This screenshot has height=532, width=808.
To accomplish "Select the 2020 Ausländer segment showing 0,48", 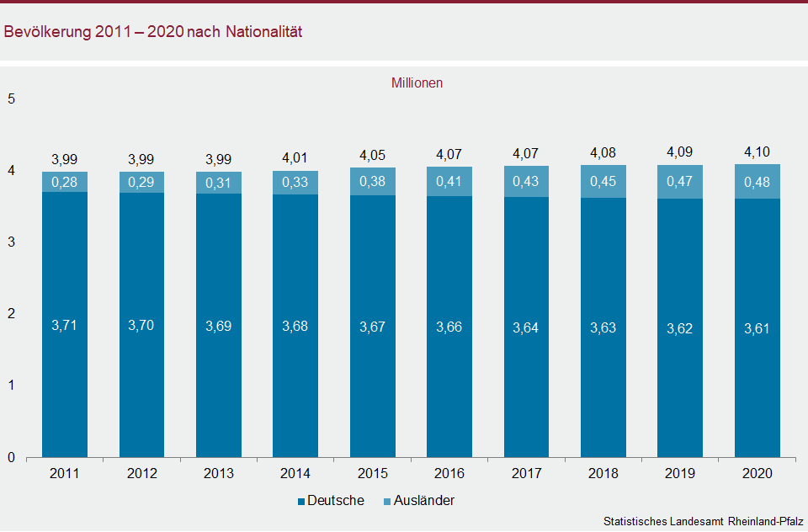I will (757, 182).
